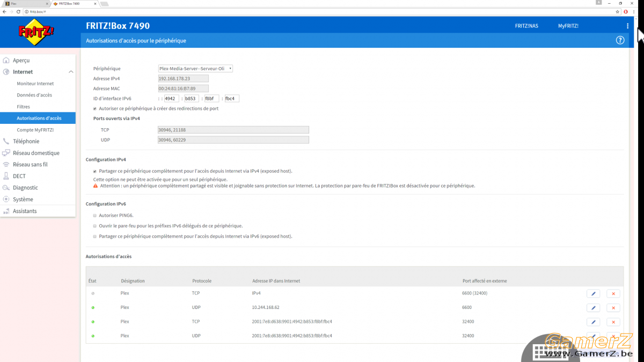Viewport: 644px width, 362px height.
Task: Click the "FRITZ!Box 7490" page title
Action: [118, 26]
